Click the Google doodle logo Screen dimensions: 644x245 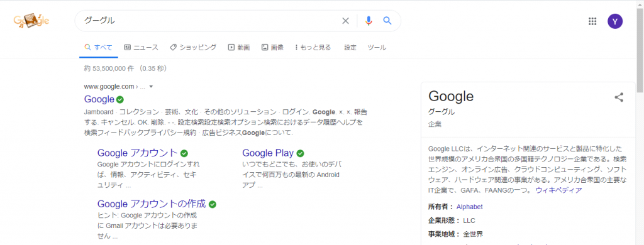[31, 21]
